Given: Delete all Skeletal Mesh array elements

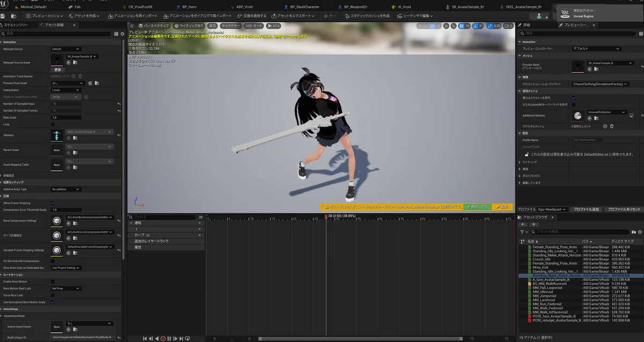Looking at the screenshot, I should 612,126.
